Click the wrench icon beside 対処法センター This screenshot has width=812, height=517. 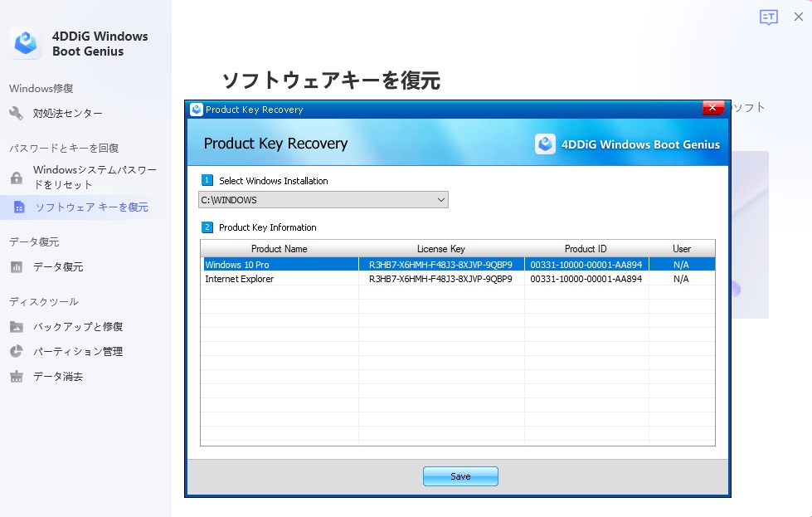16,113
